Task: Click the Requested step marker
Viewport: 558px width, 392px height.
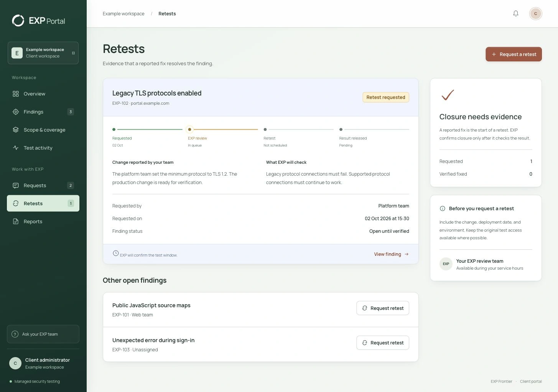Action: point(114,130)
